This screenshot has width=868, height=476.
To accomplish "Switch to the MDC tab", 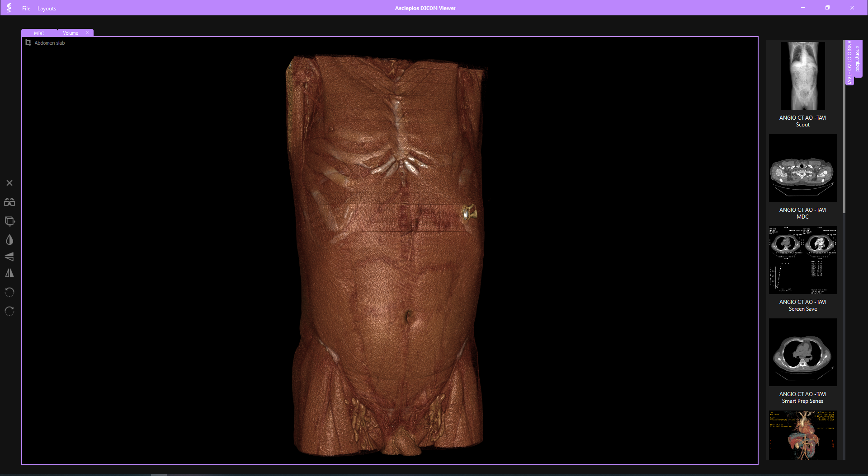I will [39, 33].
